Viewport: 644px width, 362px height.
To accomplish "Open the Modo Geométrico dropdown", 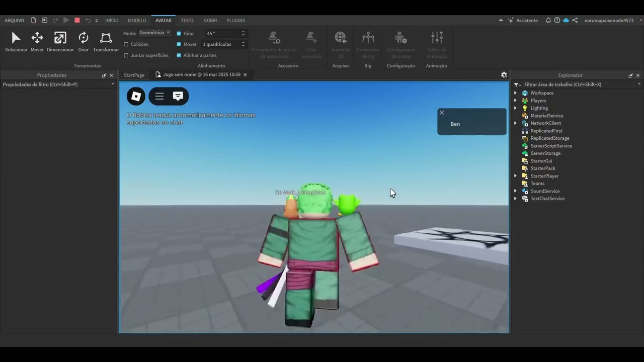I will 155,33.
